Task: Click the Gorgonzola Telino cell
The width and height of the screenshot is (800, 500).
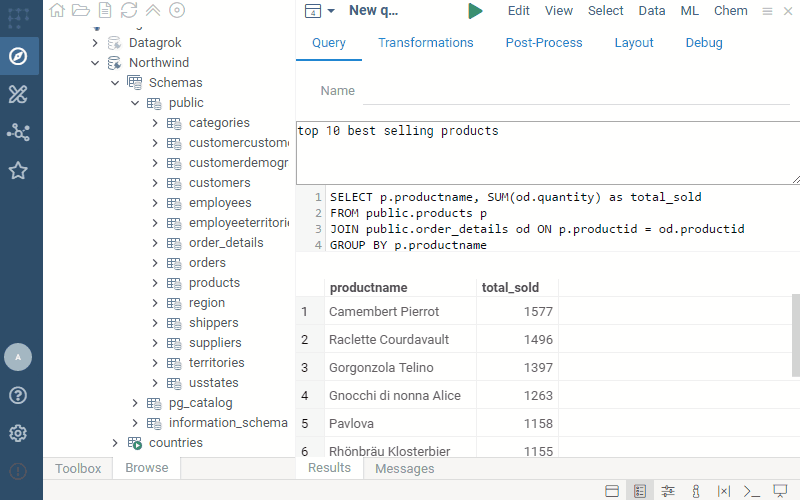Action: 401,367
